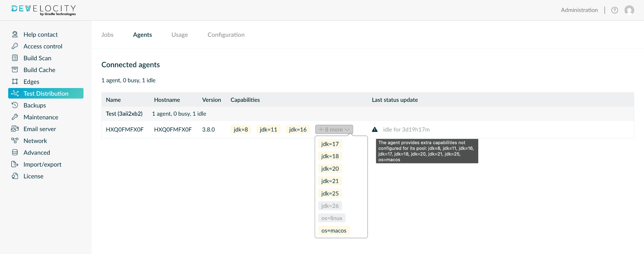Click jdk=18 in the capabilities popup

[x=330, y=156]
